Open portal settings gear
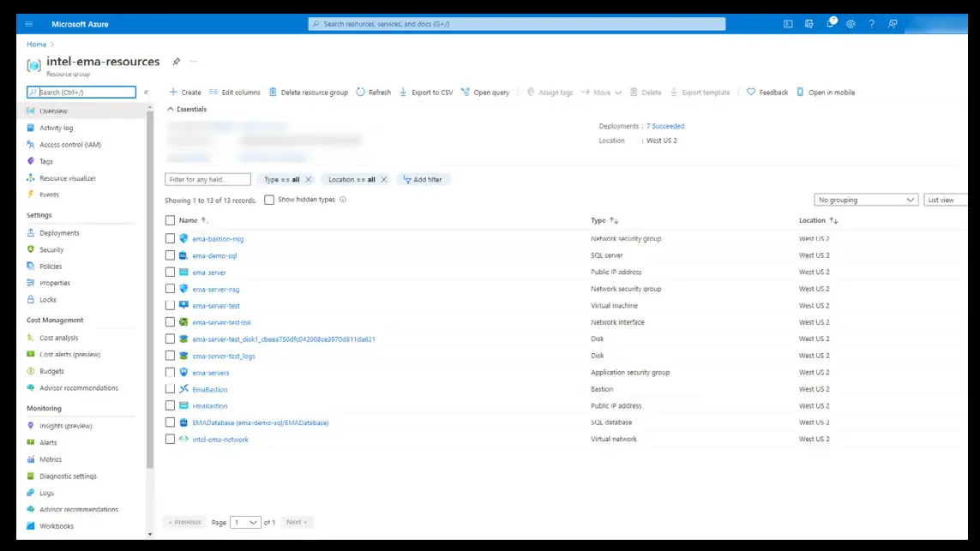The width and height of the screenshot is (980, 551). [851, 24]
